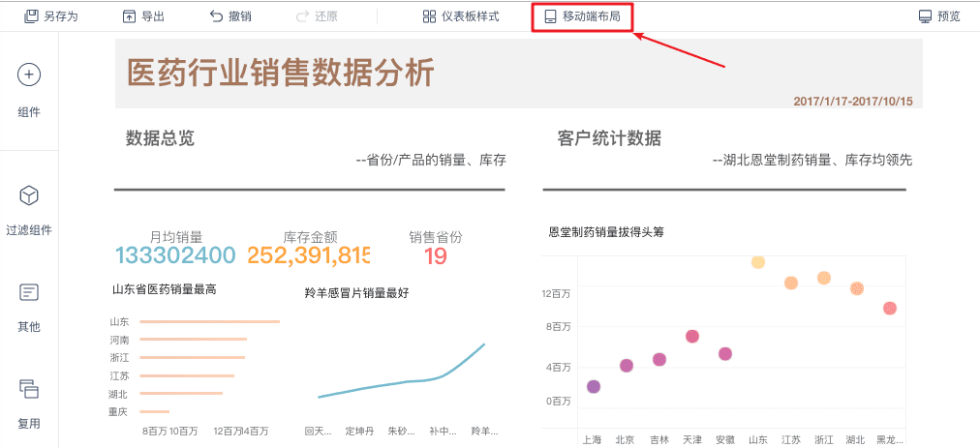Select the 医药行业销售数据分析 title

[x=281, y=74]
